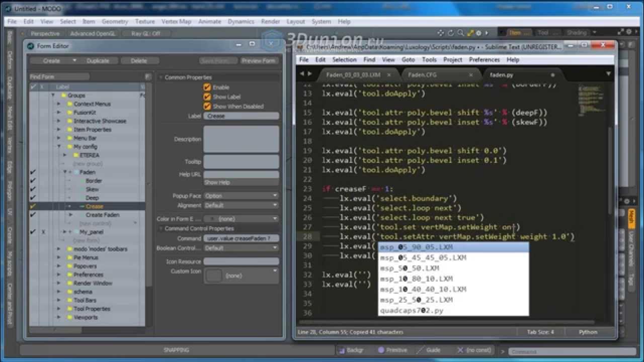The width and height of the screenshot is (644, 362).
Task: Toggle the checkmark on the Deep row
Action: 33,198
